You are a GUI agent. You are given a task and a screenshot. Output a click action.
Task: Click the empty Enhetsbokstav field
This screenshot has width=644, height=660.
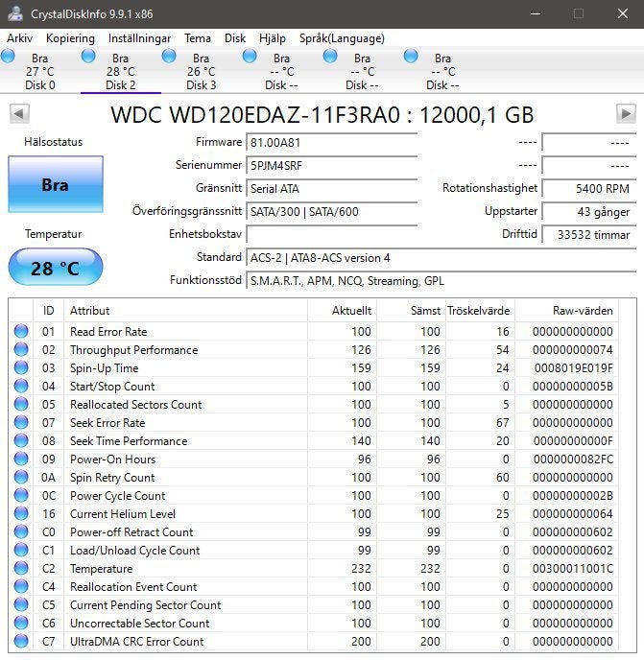click(331, 234)
